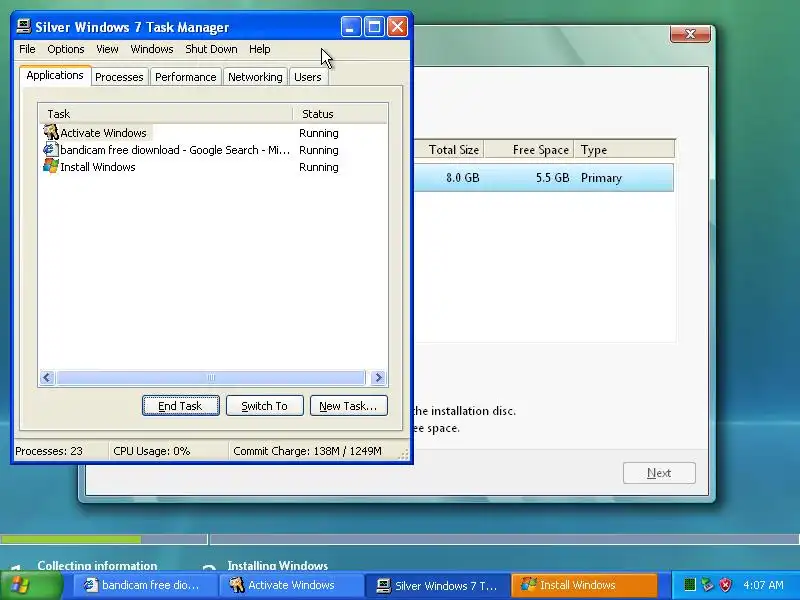Click the 4:07 AM taskbar clock
Image resolution: width=800 pixels, height=600 pixels.
click(x=763, y=585)
